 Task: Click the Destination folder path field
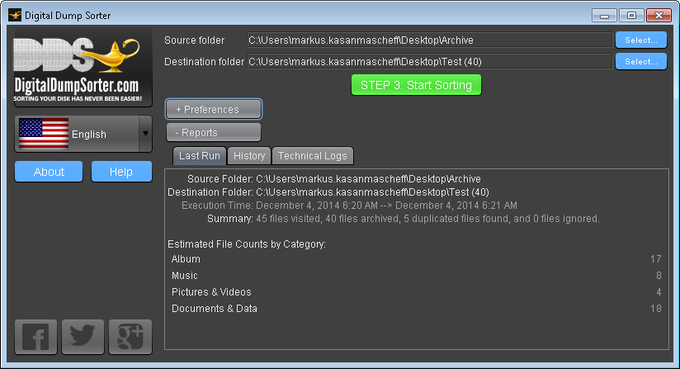point(429,62)
